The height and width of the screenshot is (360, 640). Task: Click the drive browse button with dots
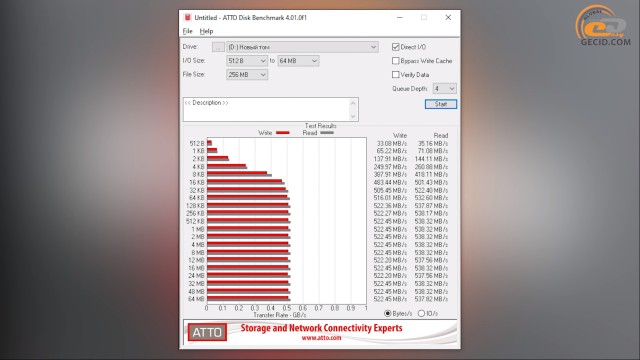pyautogui.click(x=218, y=47)
